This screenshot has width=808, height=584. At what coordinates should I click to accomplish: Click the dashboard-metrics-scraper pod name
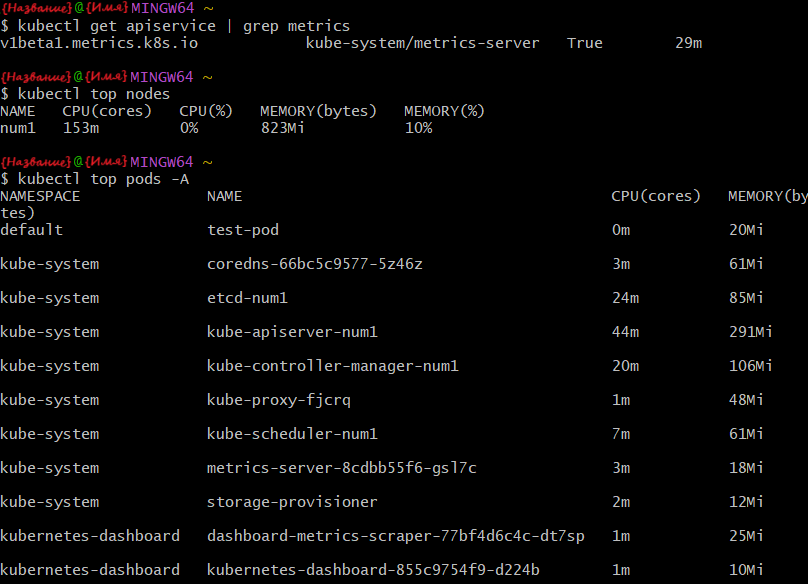[x=395, y=536]
